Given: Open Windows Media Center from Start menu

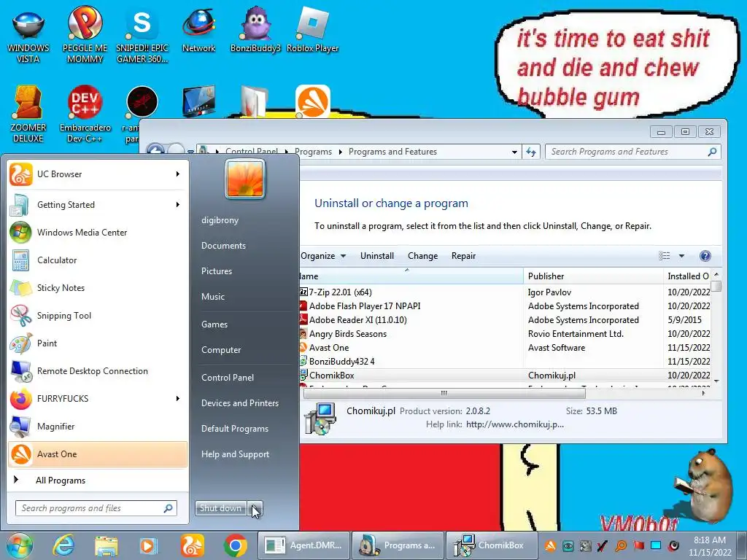Looking at the screenshot, I should [x=98, y=233].
